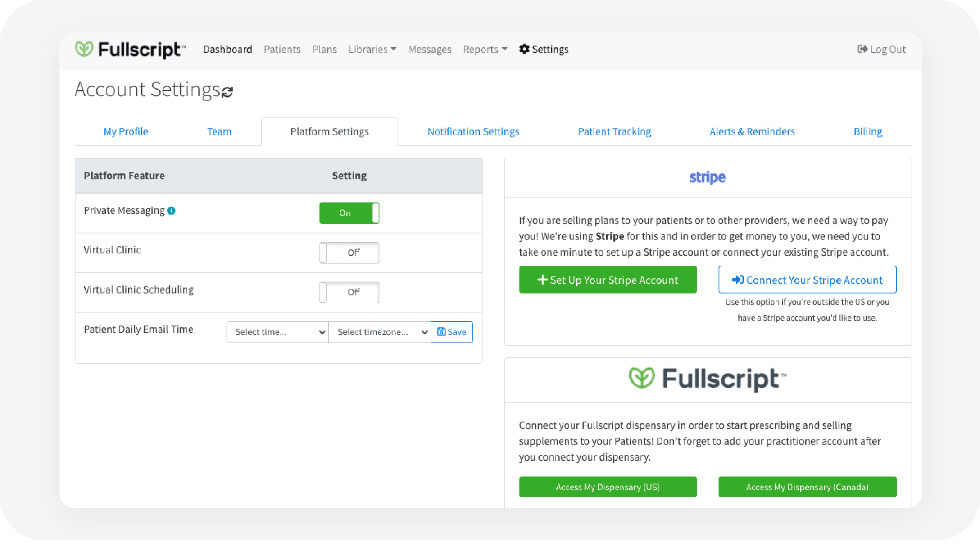The width and height of the screenshot is (980, 551).
Task: Click Access My Dispensary (US)
Action: (608, 487)
